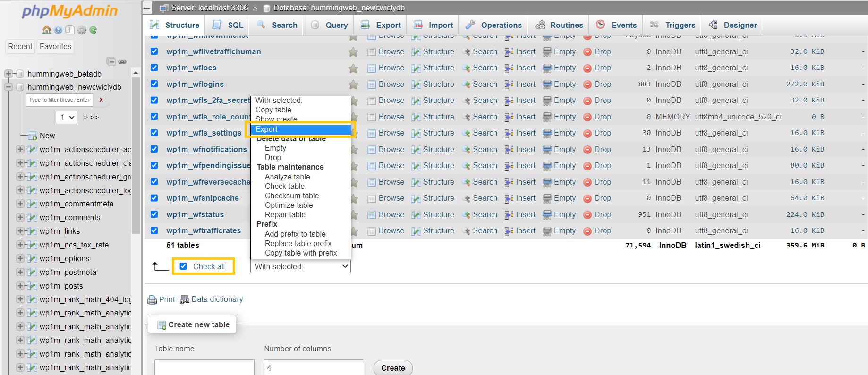Toggle wp1m_wfls_settings row checkbox
This screenshot has width=868, height=375.
(154, 133)
